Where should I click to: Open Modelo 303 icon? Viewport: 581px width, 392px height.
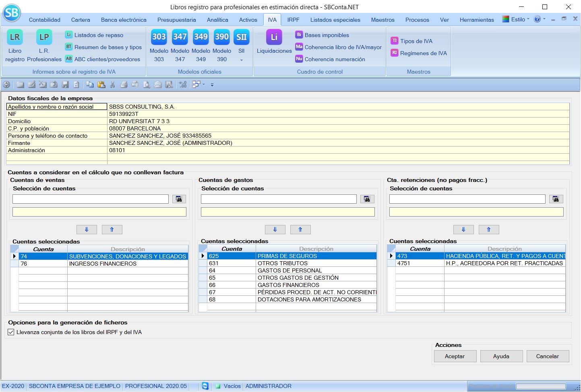pyautogui.click(x=159, y=37)
